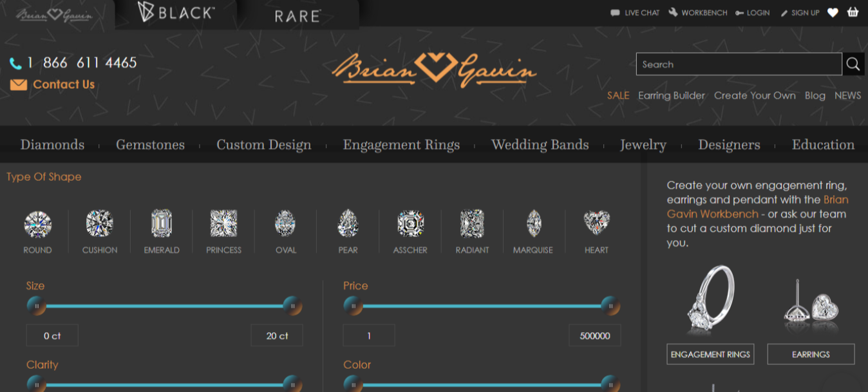
Task: Select the Princess diamond shape
Action: pyautogui.click(x=223, y=232)
